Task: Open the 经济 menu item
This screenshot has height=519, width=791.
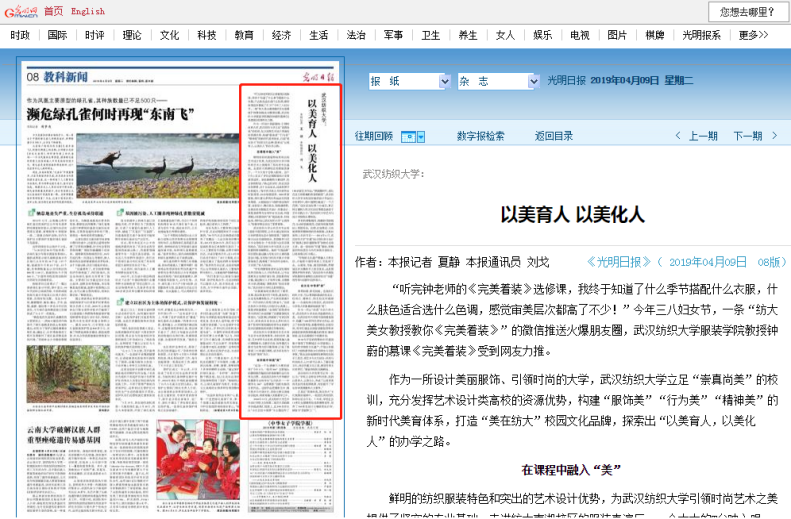Action: [x=281, y=35]
